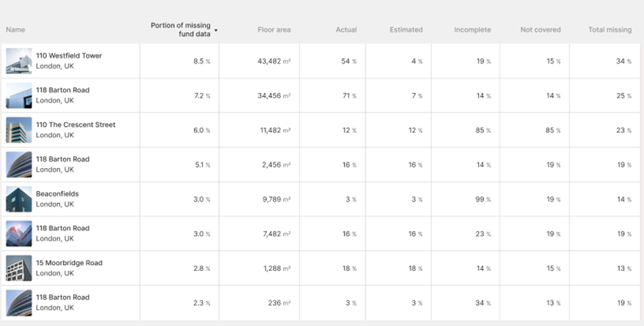Select the Beaconfields building thumbnail

[19, 199]
